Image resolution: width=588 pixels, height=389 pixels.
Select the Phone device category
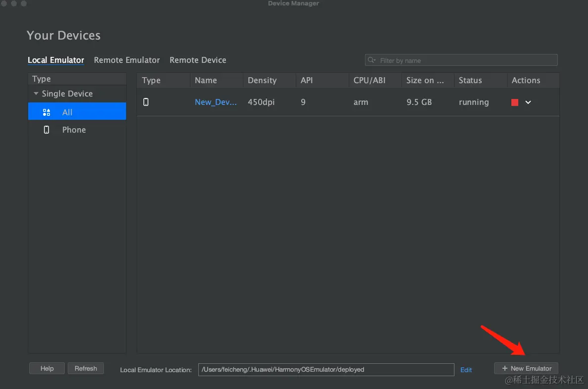click(77, 130)
